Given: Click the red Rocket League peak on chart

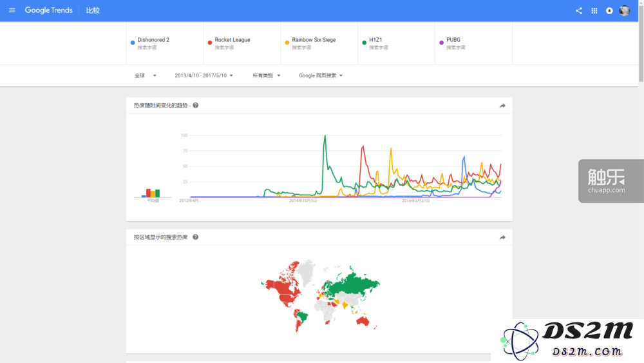Looking at the screenshot, I should [x=363, y=147].
